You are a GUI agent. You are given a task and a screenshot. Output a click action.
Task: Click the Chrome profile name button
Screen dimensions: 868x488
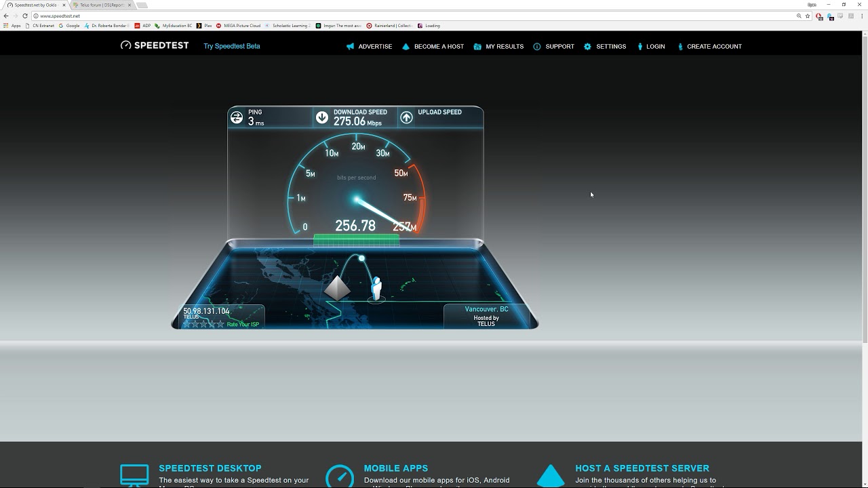point(812,5)
